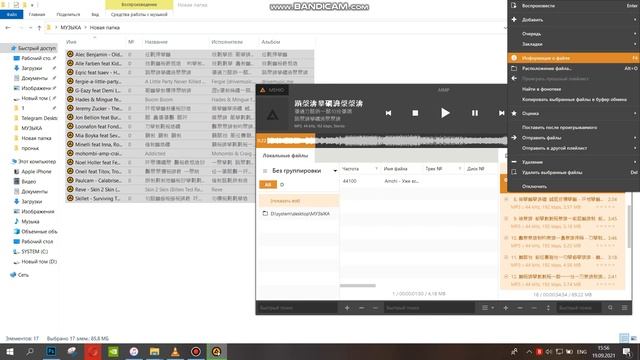Open the AIMP МЕНЮ button

(272, 90)
